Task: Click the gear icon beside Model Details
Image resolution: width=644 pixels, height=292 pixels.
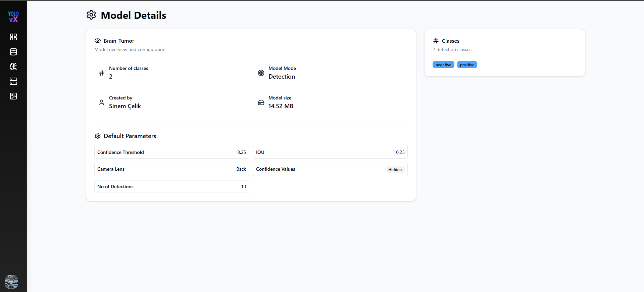Action: click(91, 15)
